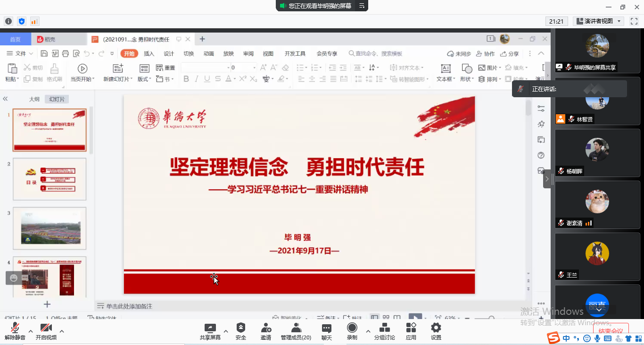The width and height of the screenshot is (644, 345).
Task: Switch to the 插入 ribbon tab
Action: [x=149, y=54]
